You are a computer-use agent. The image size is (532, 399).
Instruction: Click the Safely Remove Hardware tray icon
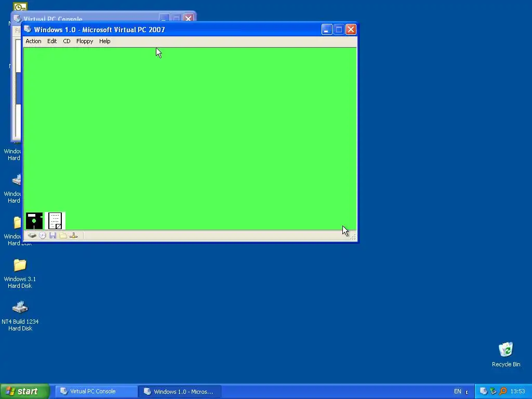click(493, 391)
